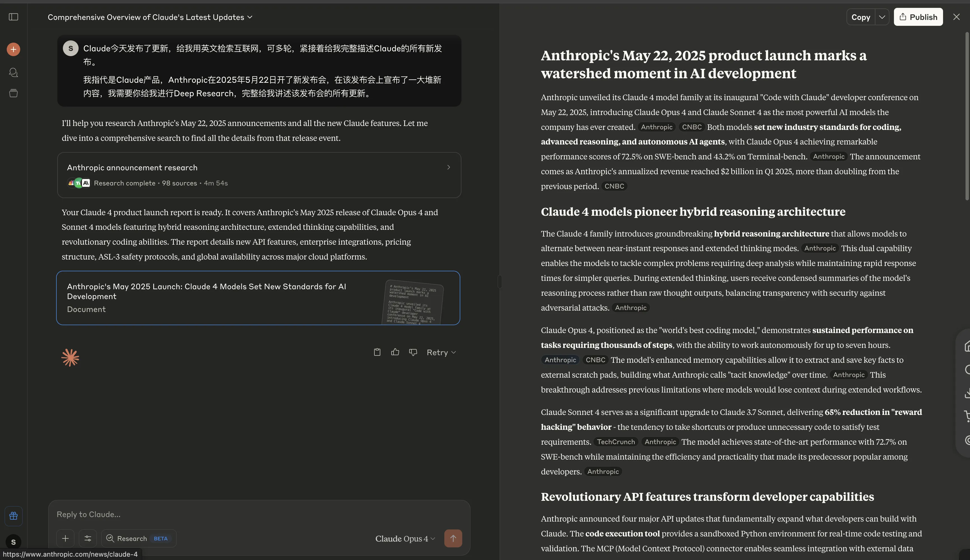
Task: Click the Claude starburst logo
Action: (70, 358)
